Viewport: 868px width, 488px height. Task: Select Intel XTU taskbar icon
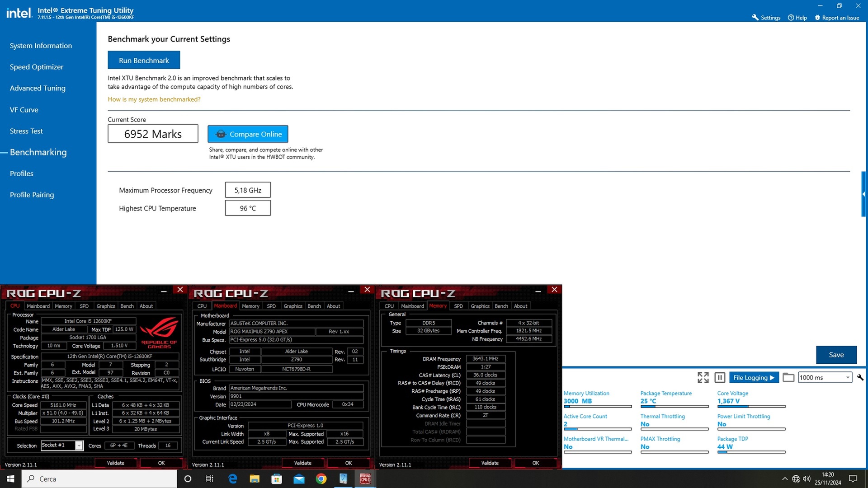coord(343,479)
